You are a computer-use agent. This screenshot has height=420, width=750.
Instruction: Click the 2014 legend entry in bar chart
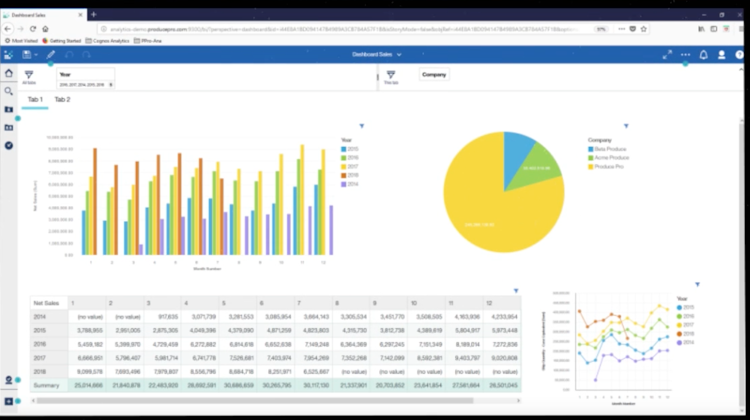(x=350, y=184)
